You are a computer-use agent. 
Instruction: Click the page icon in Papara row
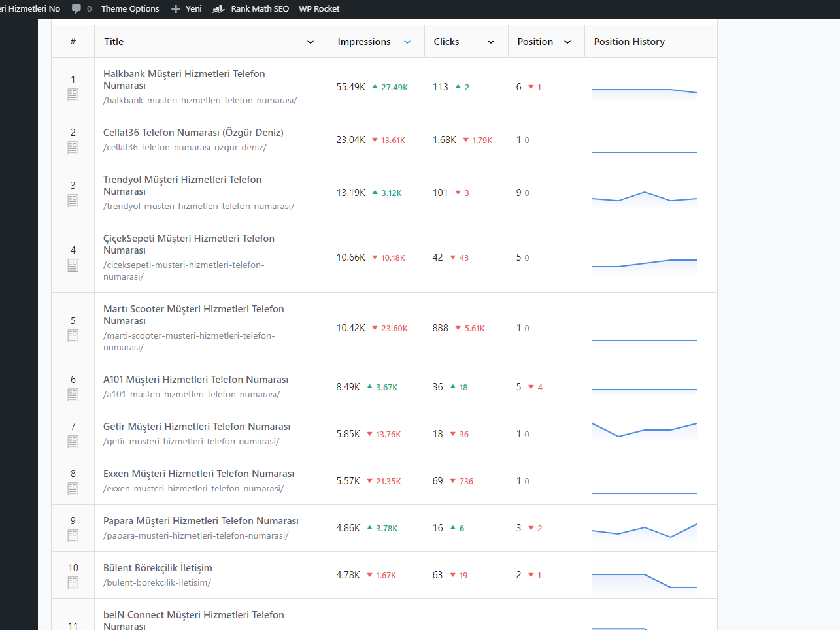(x=73, y=536)
